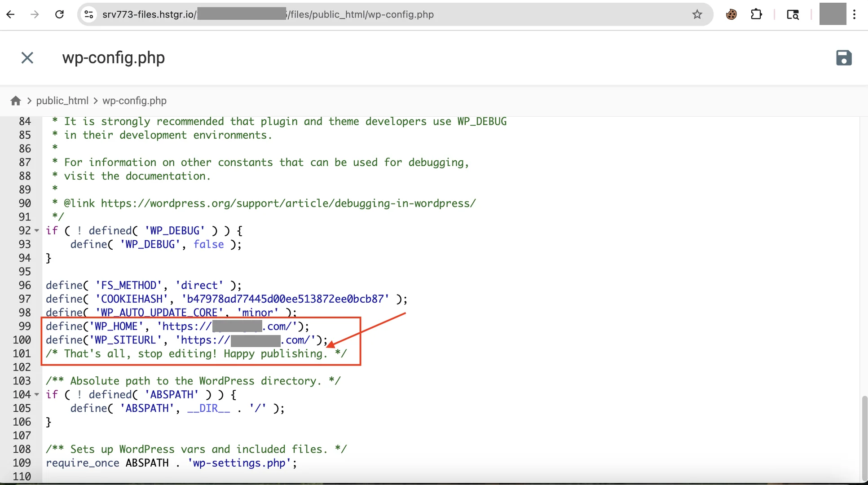Click the vertical scrollbar thumb
The image size is (868, 485).
click(x=864, y=438)
